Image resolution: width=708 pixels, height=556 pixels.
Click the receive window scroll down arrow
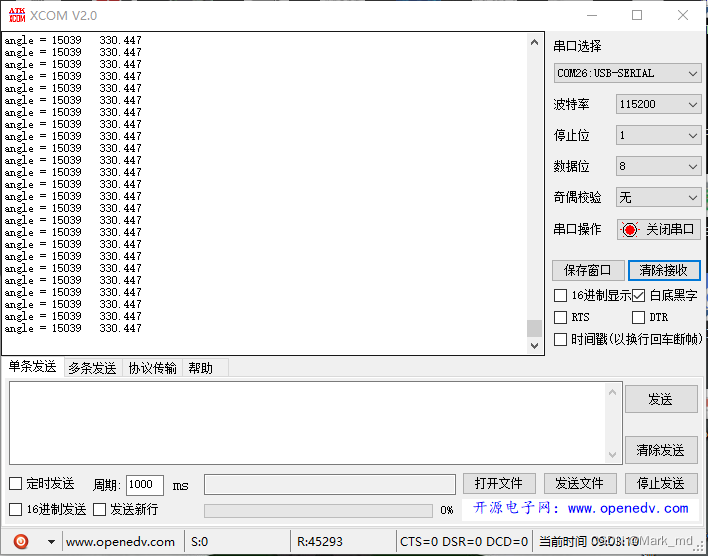click(x=535, y=346)
